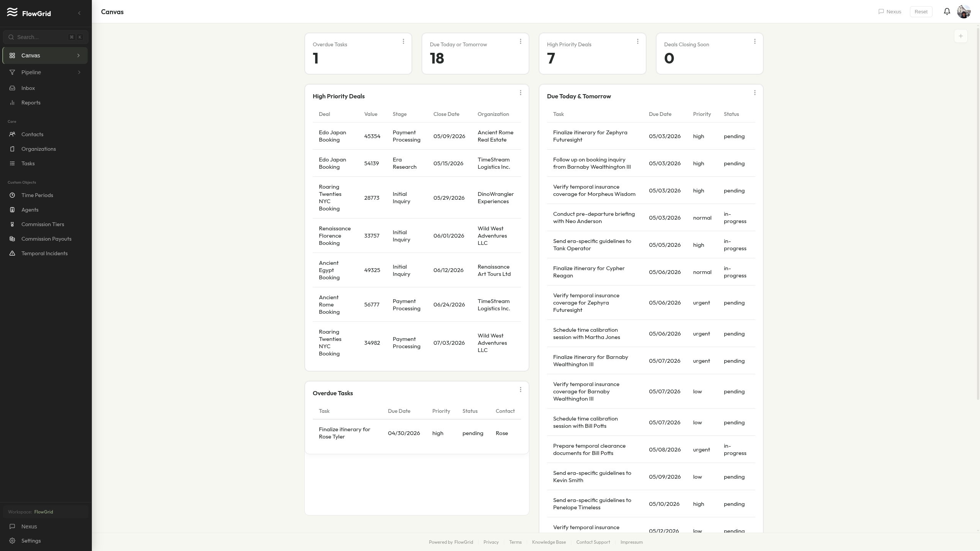Add a widget with the plus icon

pos(960,36)
